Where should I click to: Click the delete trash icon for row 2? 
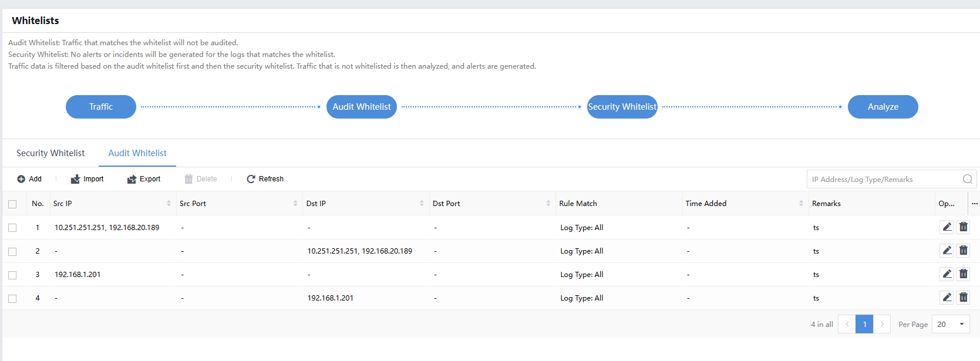tap(963, 251)
